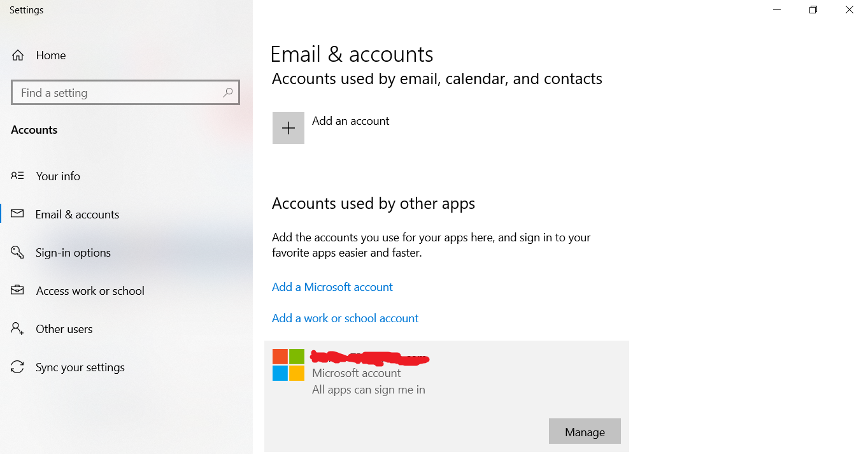The height and width of the screenshot is (454, 868).
Task: Click the search magnifier icon
Action: click(228, 93)
